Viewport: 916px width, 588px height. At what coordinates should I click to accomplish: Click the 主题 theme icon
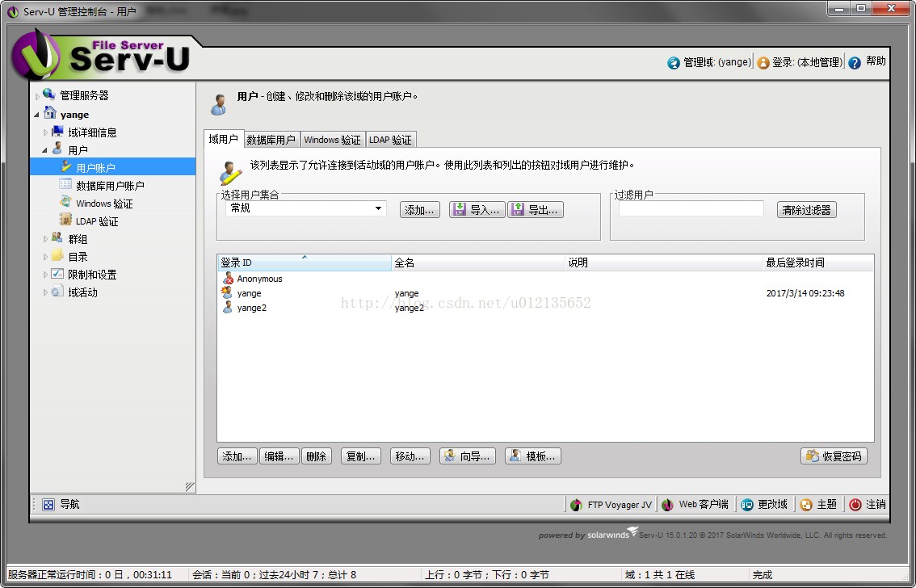(806, 505)
